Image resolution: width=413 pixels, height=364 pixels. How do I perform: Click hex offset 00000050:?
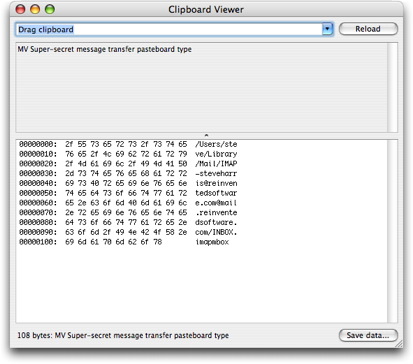[x=38, y=193]
